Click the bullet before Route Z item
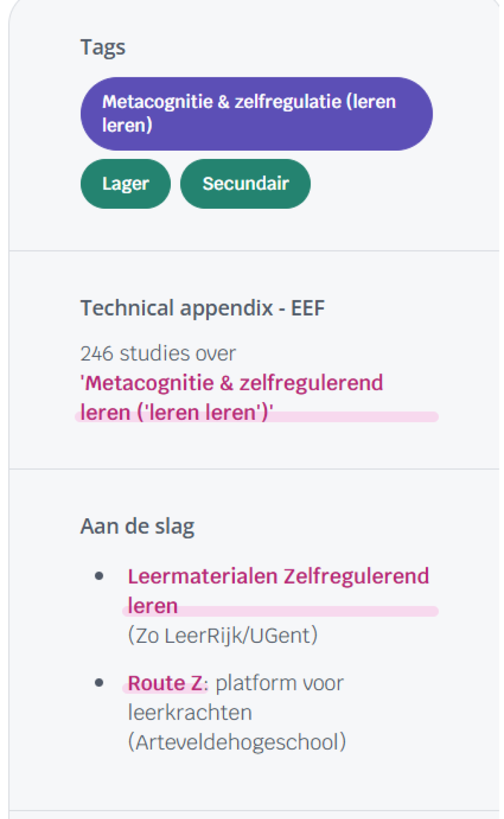 [x=99, y=683]
